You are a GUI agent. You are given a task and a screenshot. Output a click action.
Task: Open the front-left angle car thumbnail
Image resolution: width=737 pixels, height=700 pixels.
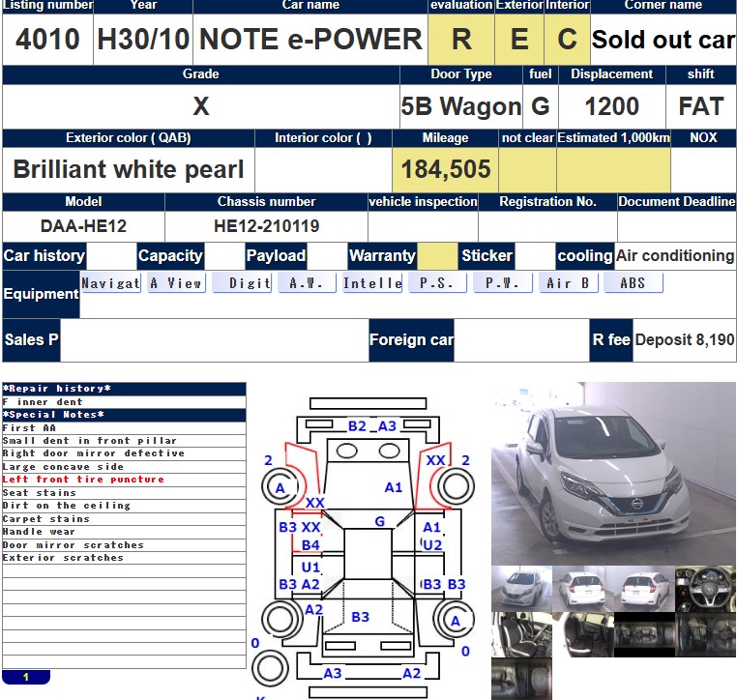coord(521,589)
